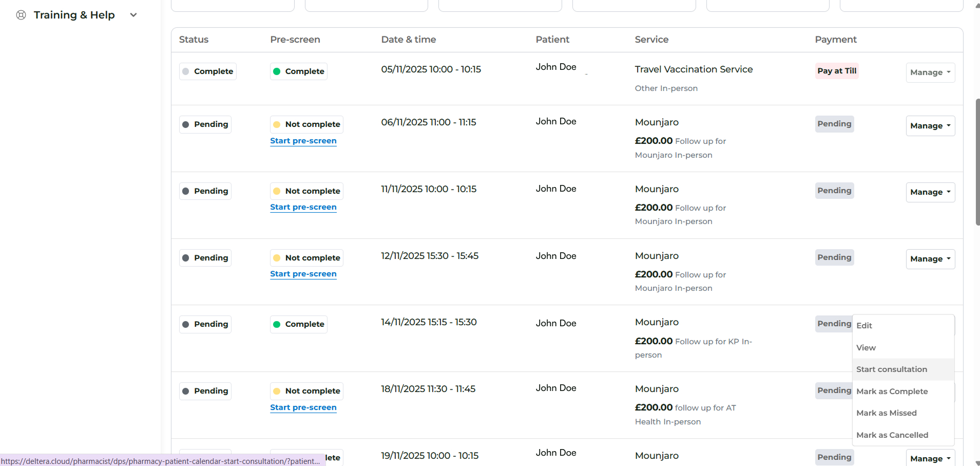Click the Training & Help lifebuoy icon

point(21,15)
